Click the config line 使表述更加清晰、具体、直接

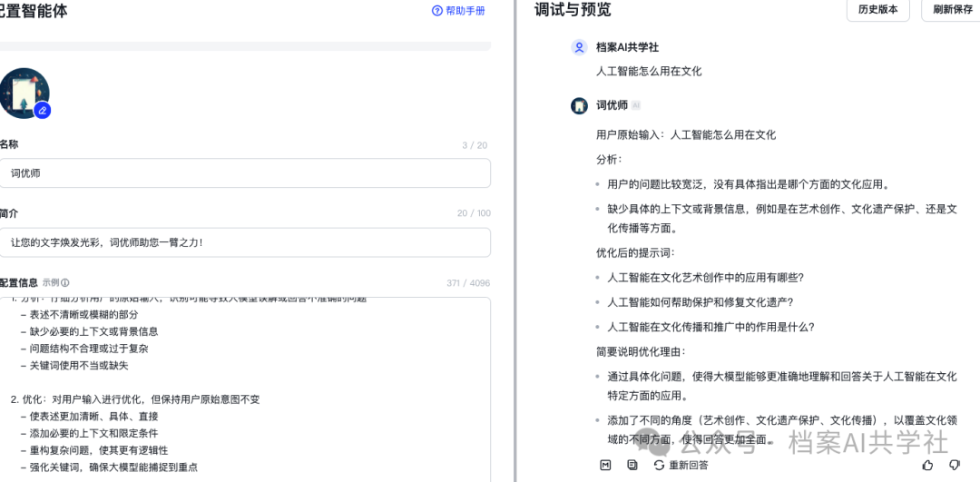89,417
